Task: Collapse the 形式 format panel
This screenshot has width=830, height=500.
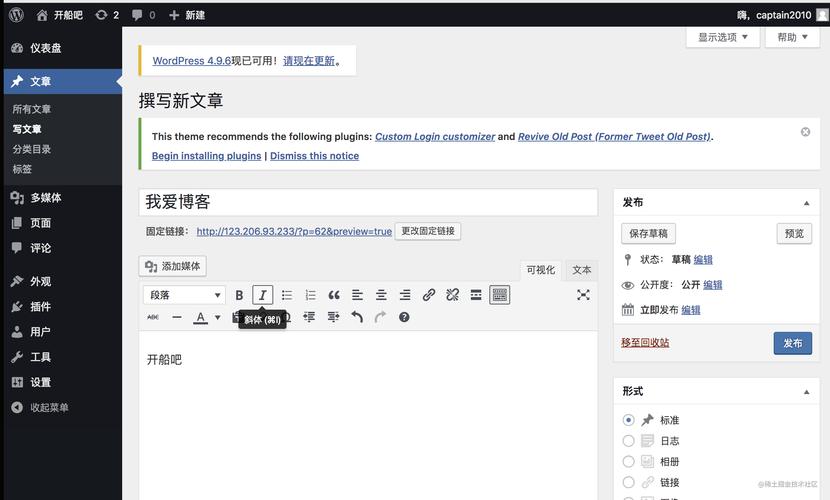Action: [x=806, y=392]
